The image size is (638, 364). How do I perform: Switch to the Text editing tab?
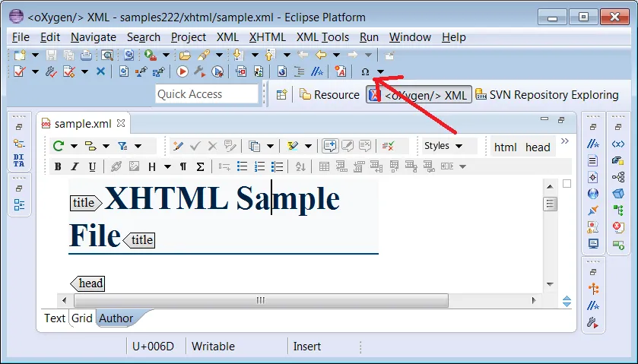55,318
